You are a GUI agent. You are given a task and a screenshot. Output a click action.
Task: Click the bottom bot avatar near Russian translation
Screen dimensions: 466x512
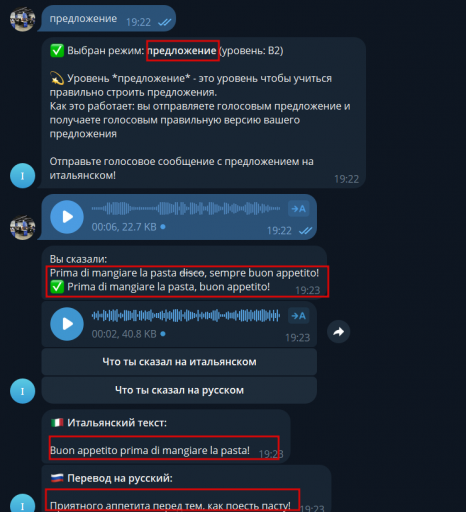coord(23,503)
